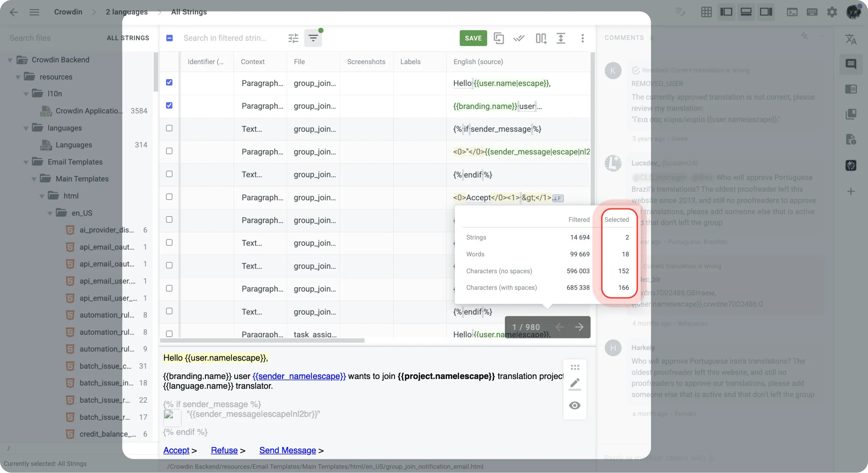Collapse the resources folder
The height and width of the screenshot is (473, 868).
tap(17, 77)
